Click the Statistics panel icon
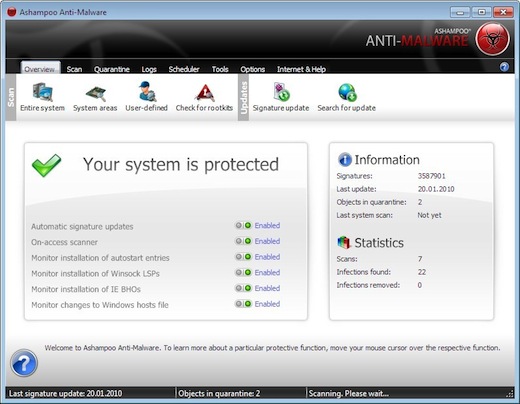Viewport: 520px width, 404px height. click(x=344, y=242)
